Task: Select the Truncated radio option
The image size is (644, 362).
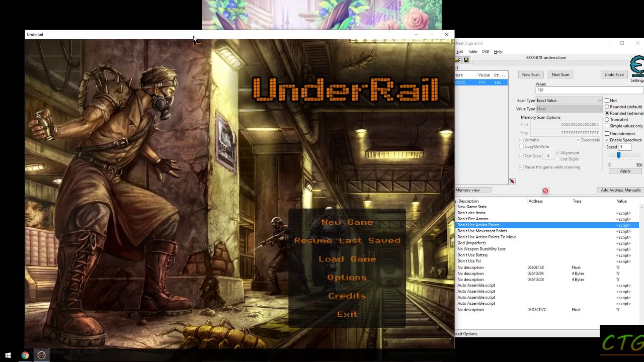Action: (x=607, y=120)
